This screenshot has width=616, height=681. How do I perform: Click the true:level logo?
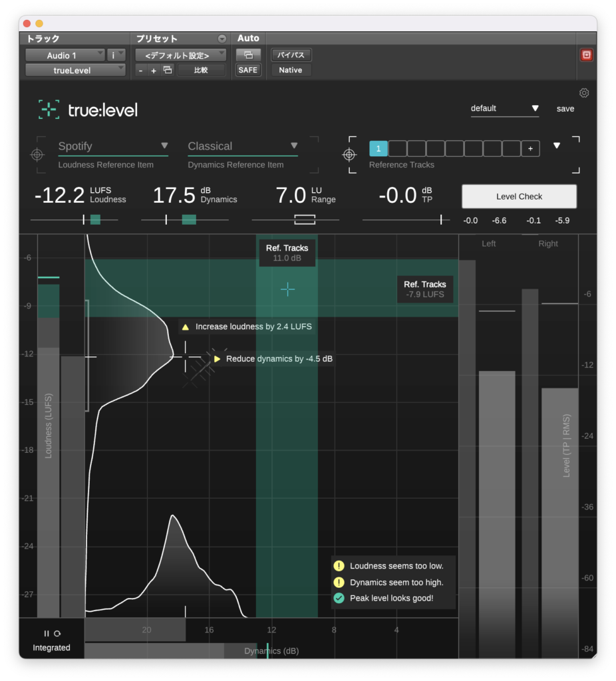click(88, 110)
